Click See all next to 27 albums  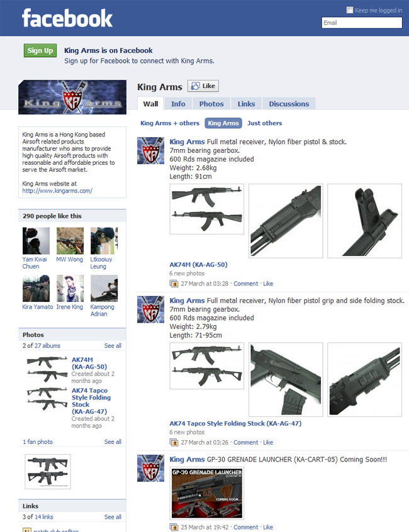113,345
